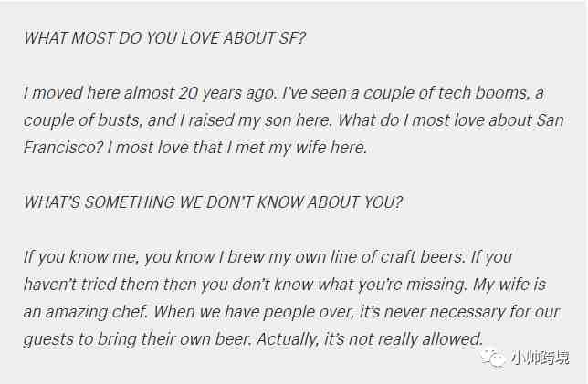The width and height of the screenshot is (588, 384).
Task: Click the phrase 'I moved here almost 20 years ago'
Action: (x=150, y=93)
